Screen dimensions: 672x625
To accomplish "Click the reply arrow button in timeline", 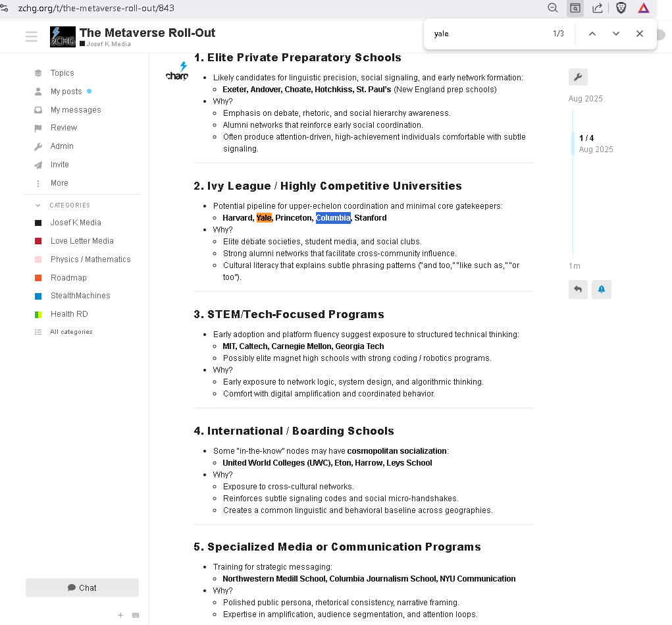I will click(578, 289).
